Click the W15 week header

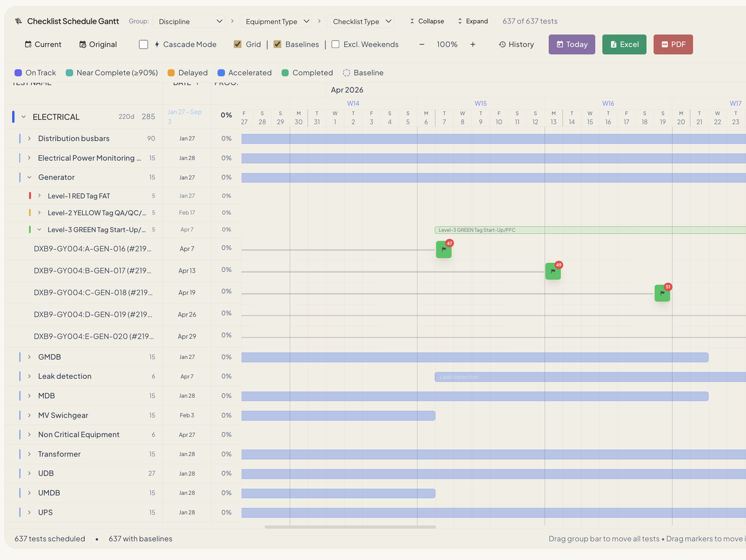[x=480, y=103]
